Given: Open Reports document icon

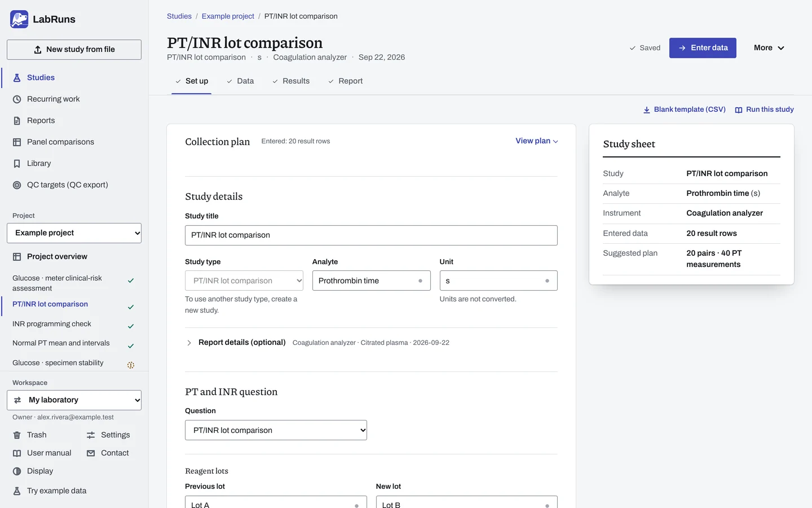Looking at the screenshot, I should [x=17, y=121].
